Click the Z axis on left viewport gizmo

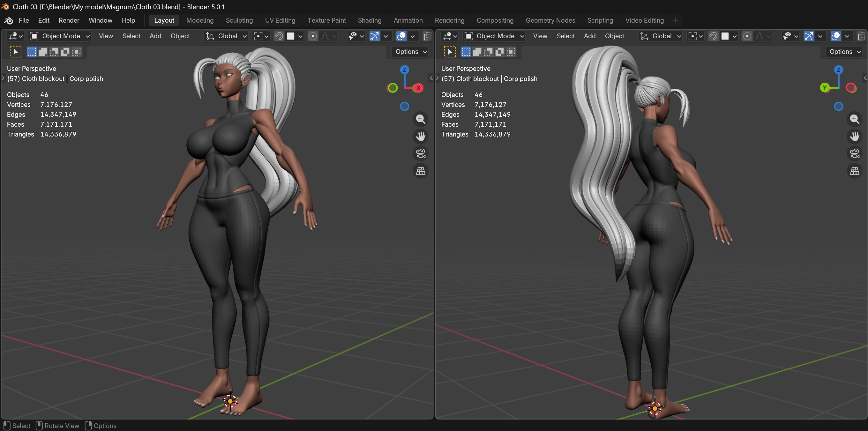click(x=404, y=70)
